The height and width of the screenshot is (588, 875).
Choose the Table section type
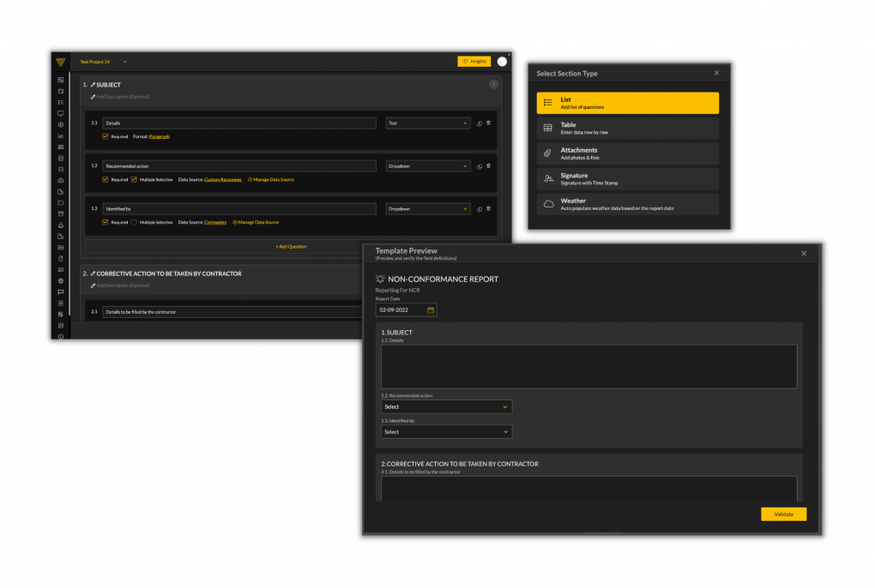point(627,129)
